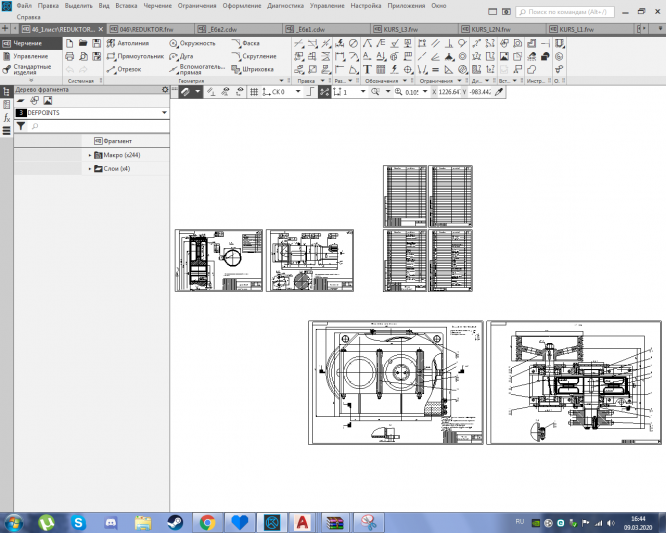
Task: Open the СК 0 coordinate system dropdown
Action: click(299, 91)
